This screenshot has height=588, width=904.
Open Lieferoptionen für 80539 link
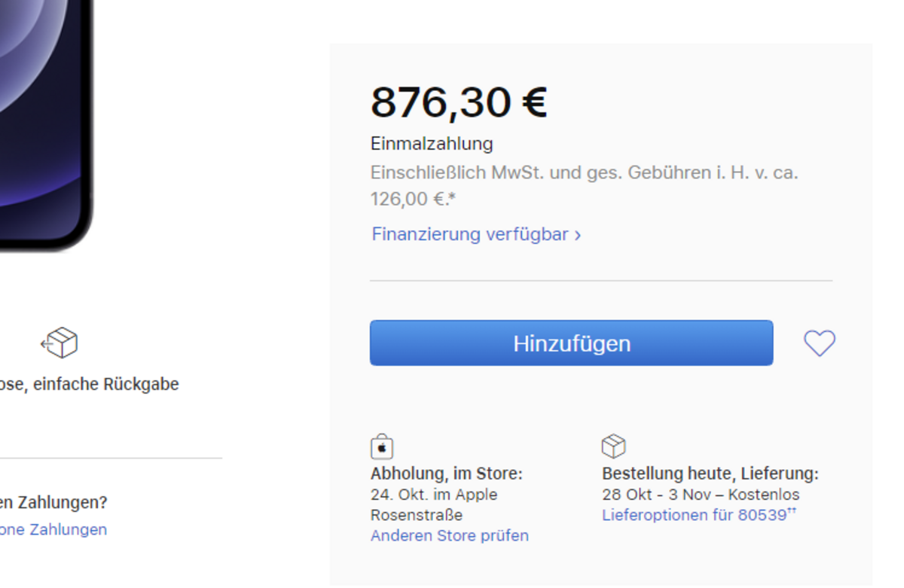tap(699, 516)
